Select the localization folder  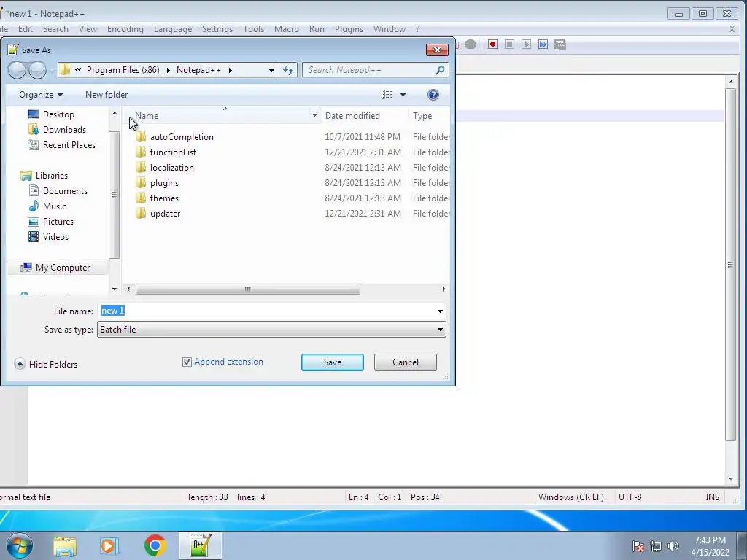click(171, 167)
